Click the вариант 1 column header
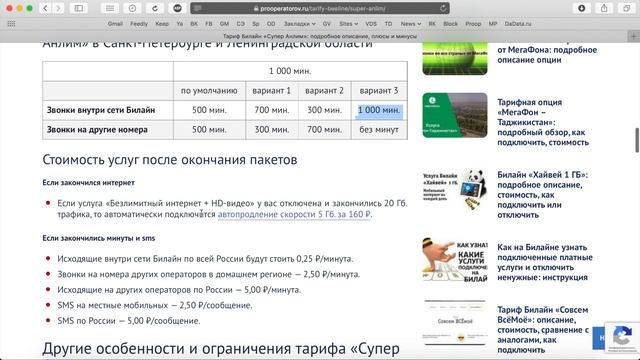The height and width of the screenshot is (360, 640). (x=271, y=91)
